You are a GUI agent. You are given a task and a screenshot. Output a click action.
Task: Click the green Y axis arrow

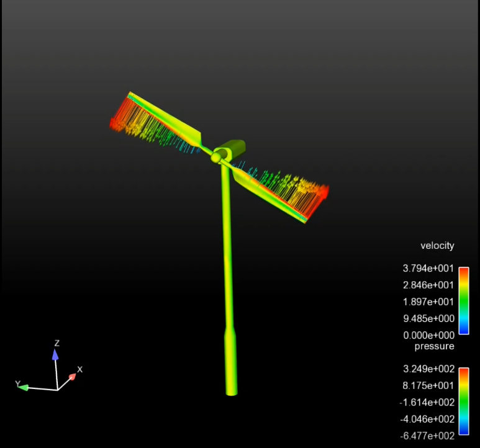(24, 387)
